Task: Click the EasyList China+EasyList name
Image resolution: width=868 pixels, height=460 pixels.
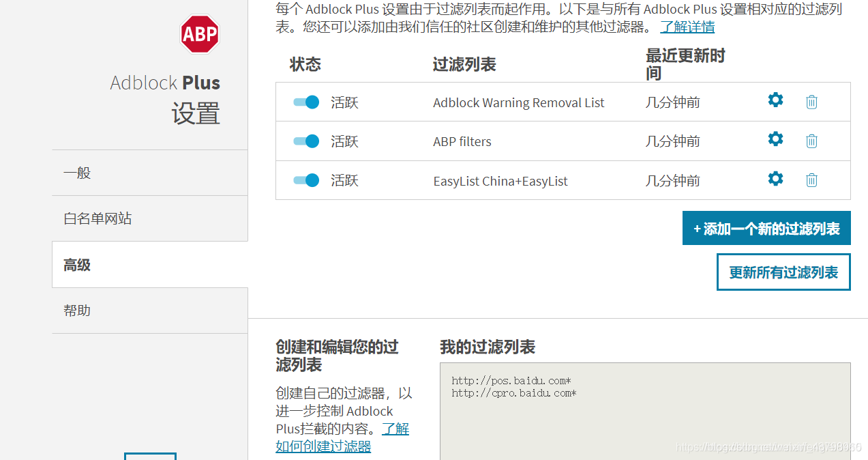Action: 500,181
